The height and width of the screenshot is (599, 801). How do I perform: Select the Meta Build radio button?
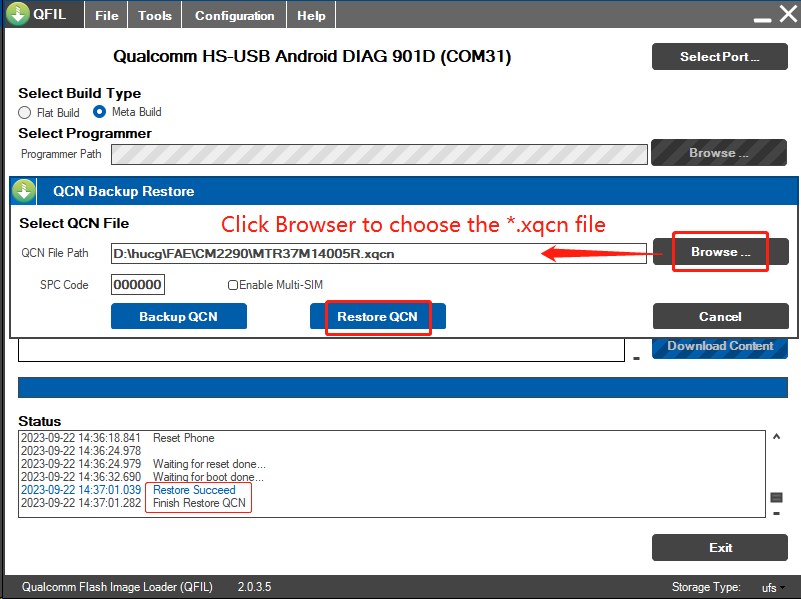click(x=100, y=111)
